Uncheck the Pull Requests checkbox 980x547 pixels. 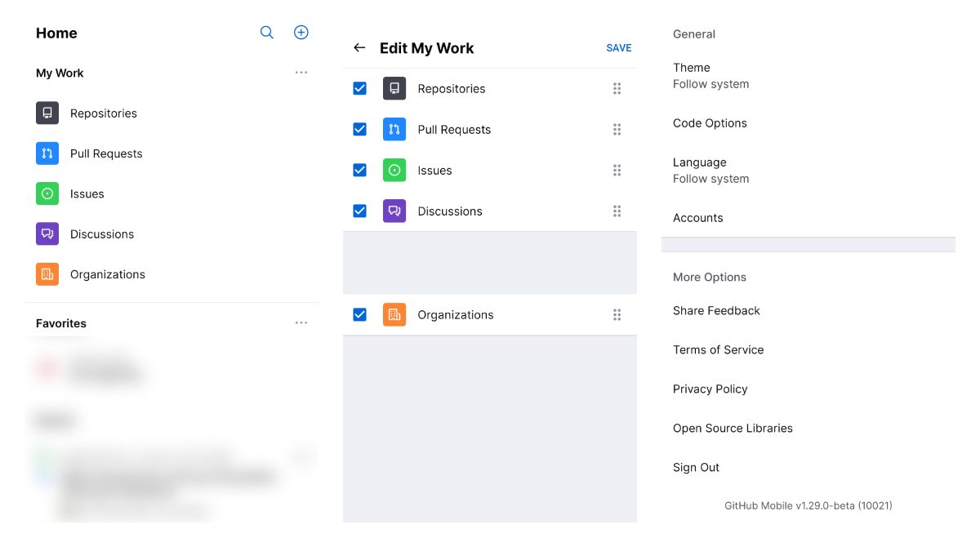[359, 129]
